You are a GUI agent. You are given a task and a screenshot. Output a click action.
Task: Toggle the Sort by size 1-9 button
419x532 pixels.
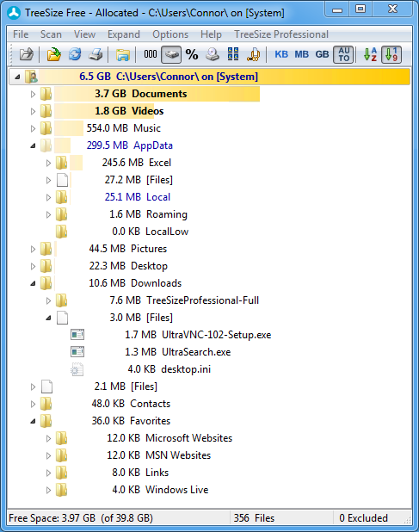click(x=391, y=54)
